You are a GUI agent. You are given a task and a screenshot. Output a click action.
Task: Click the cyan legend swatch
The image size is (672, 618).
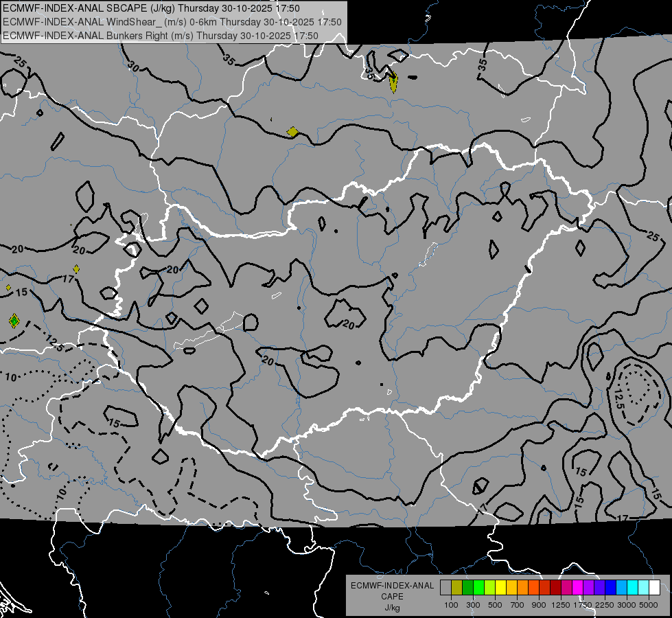tap(633, 588)
